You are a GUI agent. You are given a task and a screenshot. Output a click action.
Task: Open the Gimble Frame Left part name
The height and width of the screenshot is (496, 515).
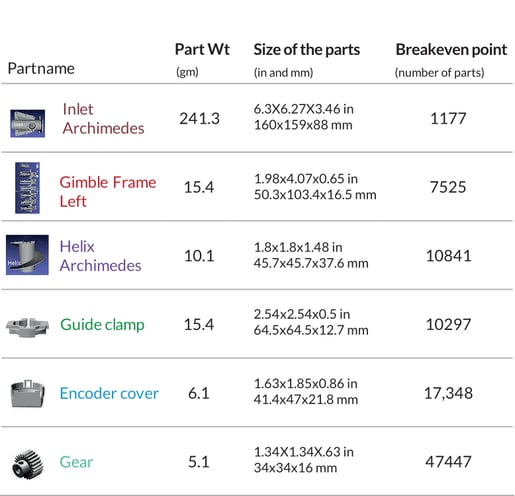click(x=108, y=192)
